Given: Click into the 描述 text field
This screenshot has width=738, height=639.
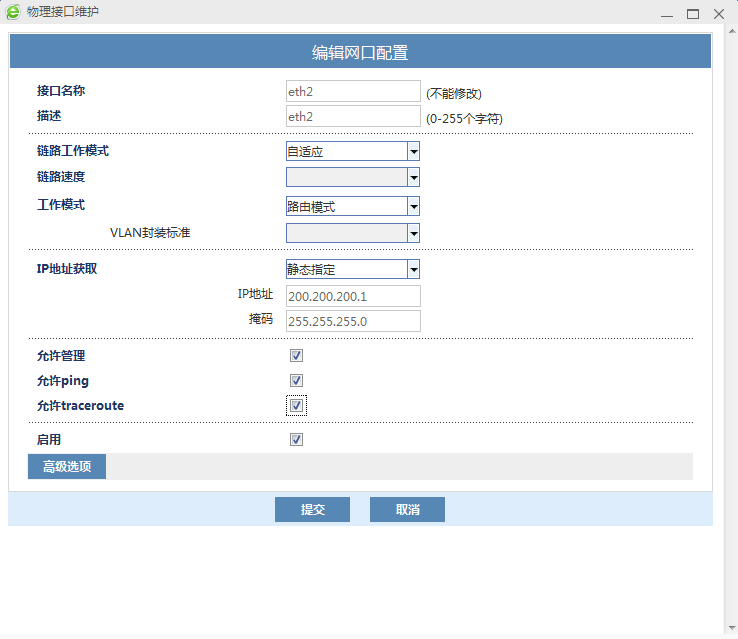Looking at the screenshot, I should pyautogui.click(x=353, y=116).
